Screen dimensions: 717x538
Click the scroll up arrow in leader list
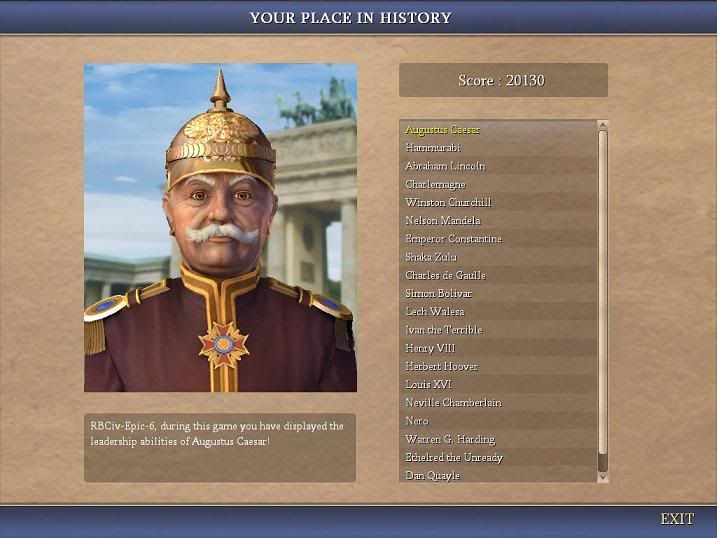pyautogui.click(x=603, y=124)
